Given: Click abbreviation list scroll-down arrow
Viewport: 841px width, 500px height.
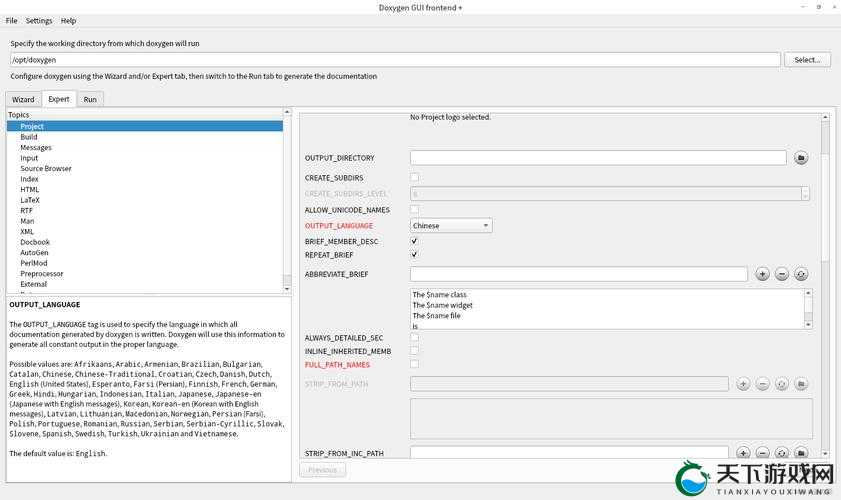Looking at the screenshot, I should click(x=808, y=325).
